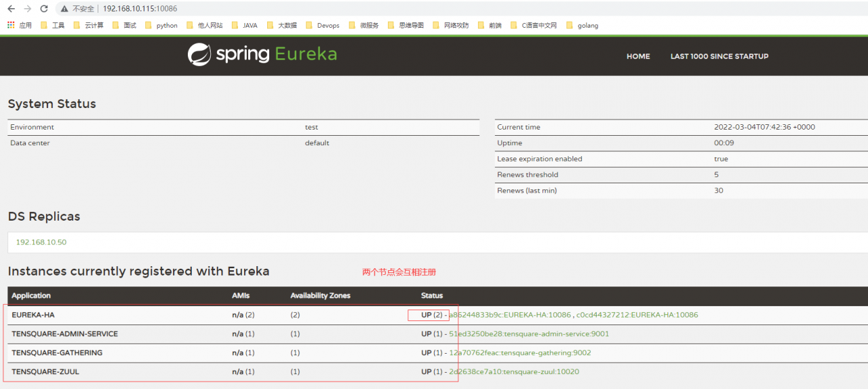Click the Uptime value 00:09
Viewport: 868px width, 389px height.
724,143
